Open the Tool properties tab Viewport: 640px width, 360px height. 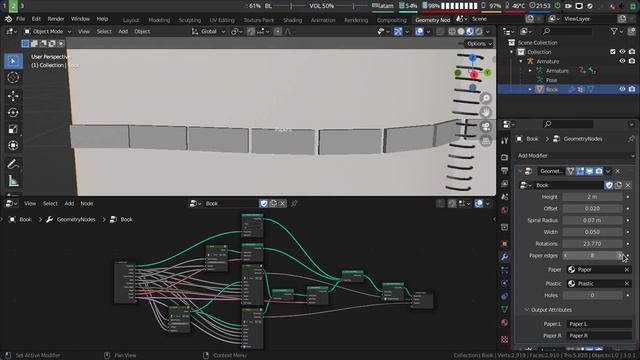click(504, 141)
